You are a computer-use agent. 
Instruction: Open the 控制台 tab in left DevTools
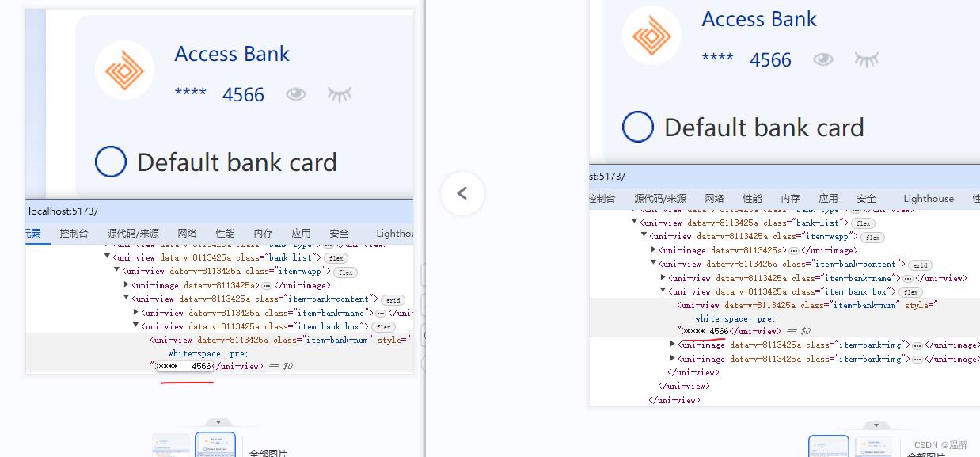[74, 234]
